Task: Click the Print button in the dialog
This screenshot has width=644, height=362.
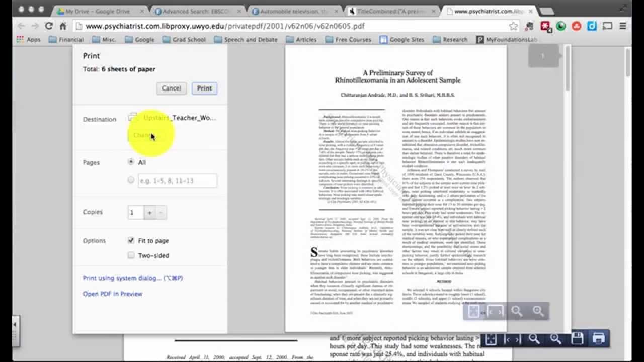Action: pos(204,88)
